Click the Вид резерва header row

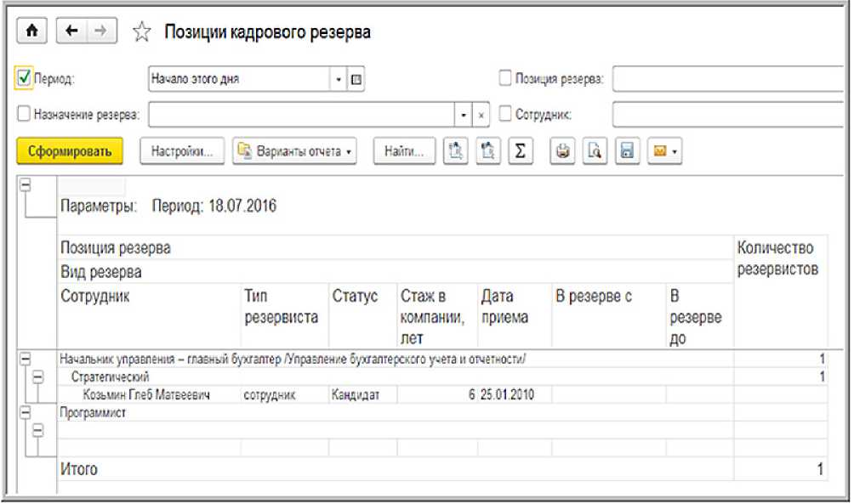click(x=396, y=272)
